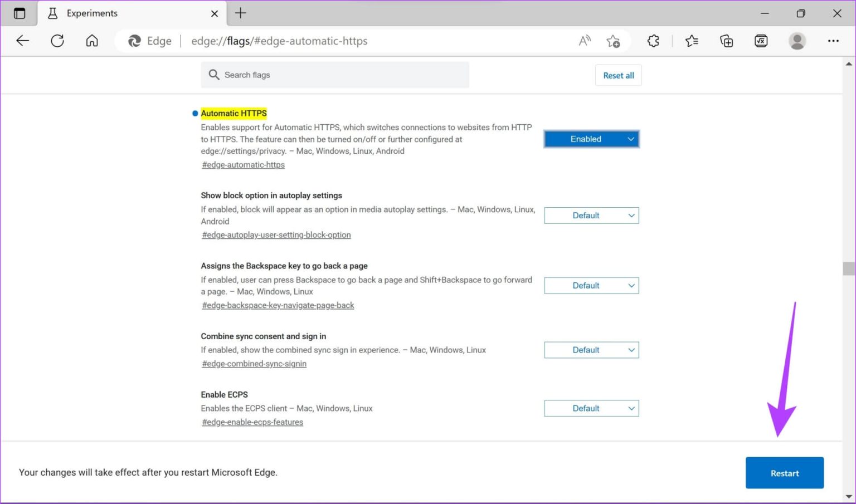This screenshot has height=504, width=856.
Task: Refresh the flags page
Action: point(57,41)
